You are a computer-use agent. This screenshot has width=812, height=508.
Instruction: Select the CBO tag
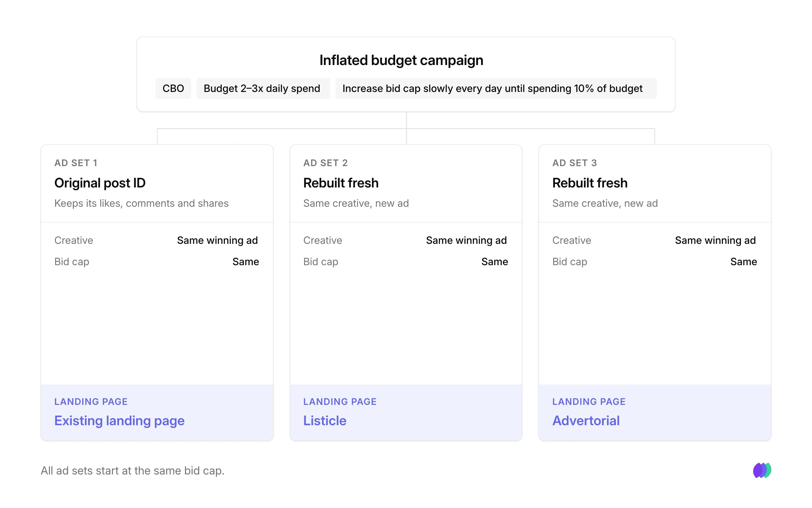[173, 88]
